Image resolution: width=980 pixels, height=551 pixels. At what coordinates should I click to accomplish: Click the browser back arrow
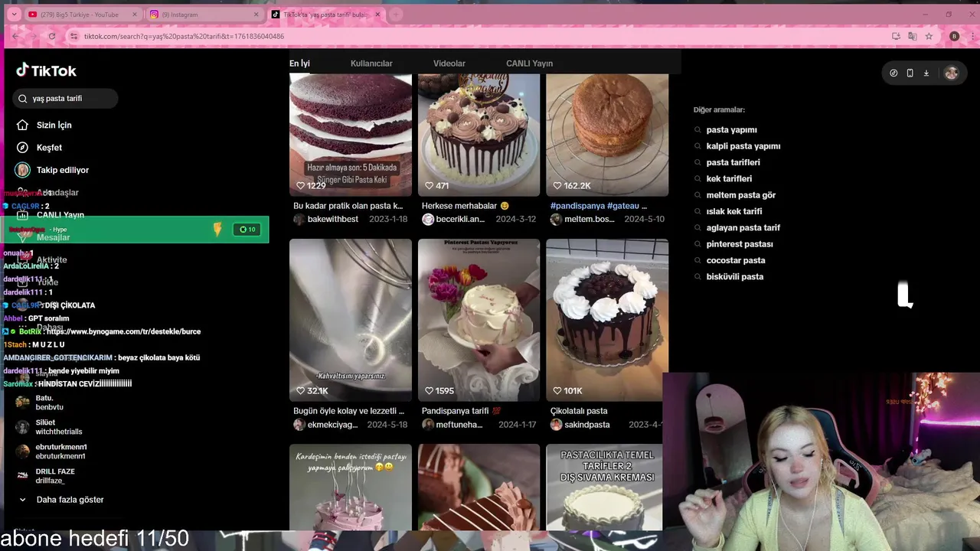click(15, 36)
